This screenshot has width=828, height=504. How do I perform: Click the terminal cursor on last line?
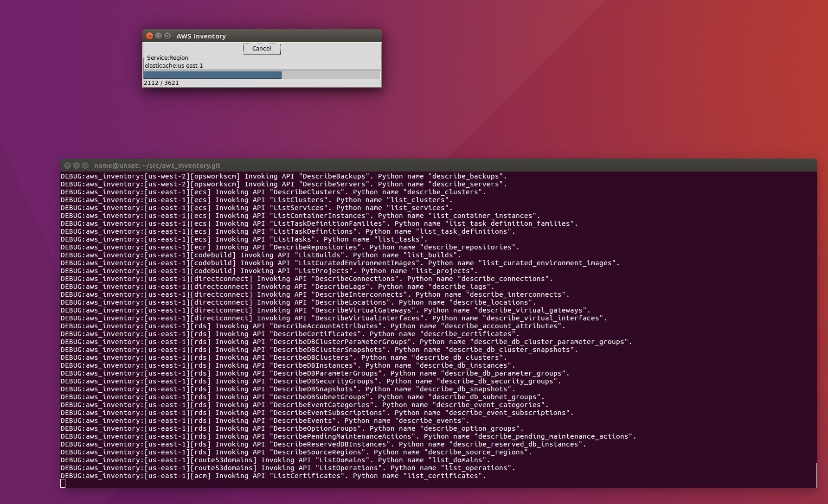pyautogui.click(x=63, y=484)
